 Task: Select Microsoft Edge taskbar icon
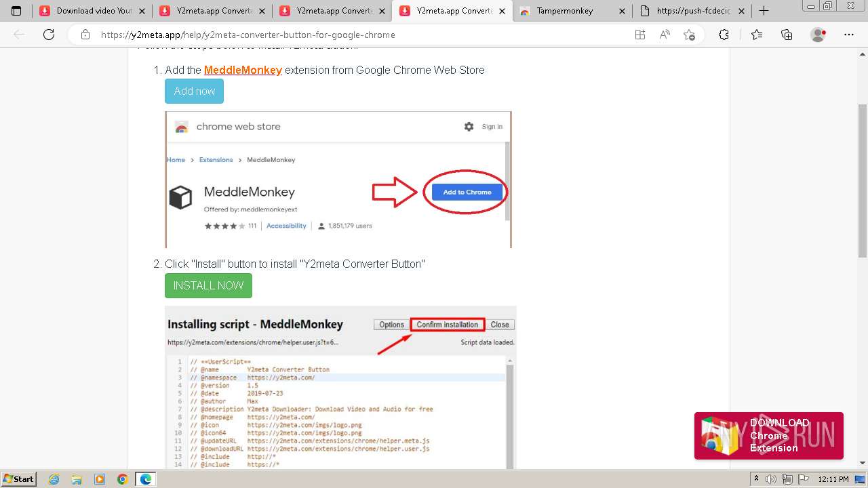(146, 479)
